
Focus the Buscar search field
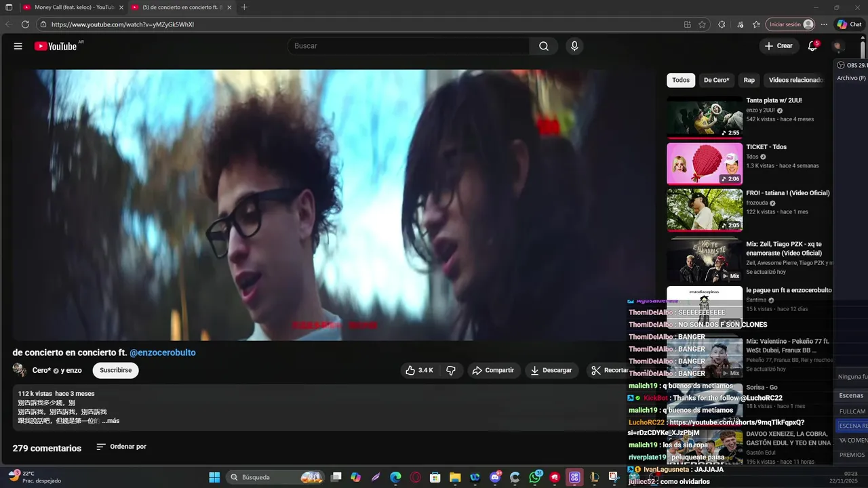409,46
